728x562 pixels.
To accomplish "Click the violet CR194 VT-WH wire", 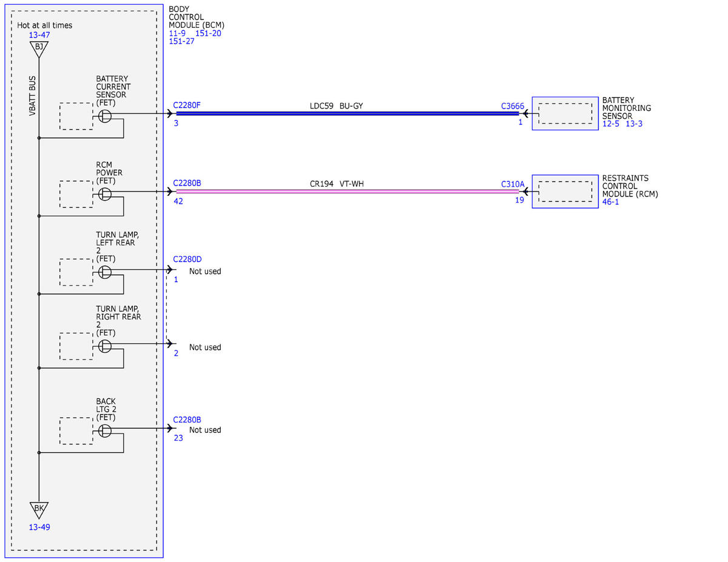I will coord(347,191).
